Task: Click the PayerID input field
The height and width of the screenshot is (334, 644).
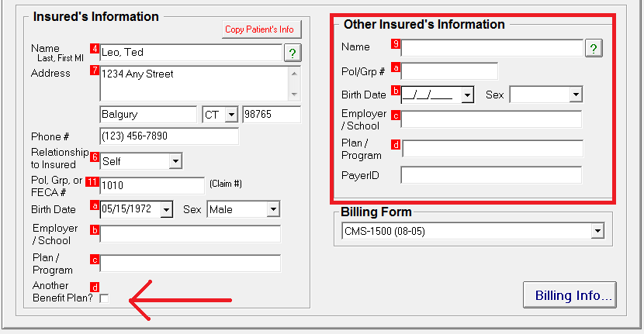Action: coord(490,175)
